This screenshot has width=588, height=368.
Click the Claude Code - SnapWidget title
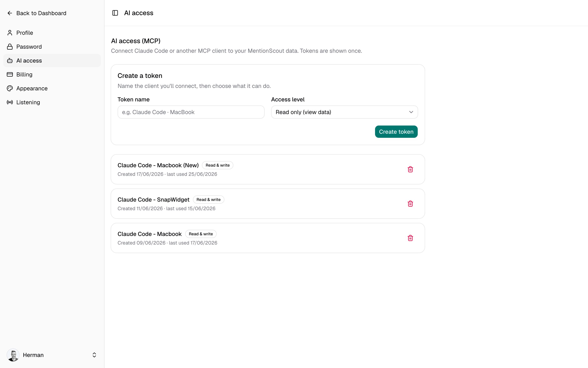pyautogui.click(x=153, y=200)
